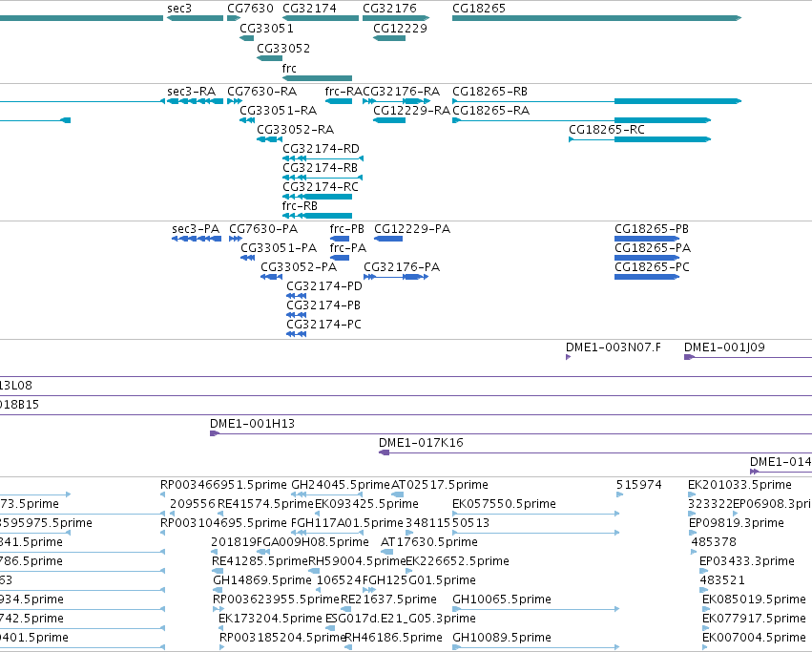Select the RH46186.5prime EST
This screenshot has width=812, height=652.
tap(348, 647)
